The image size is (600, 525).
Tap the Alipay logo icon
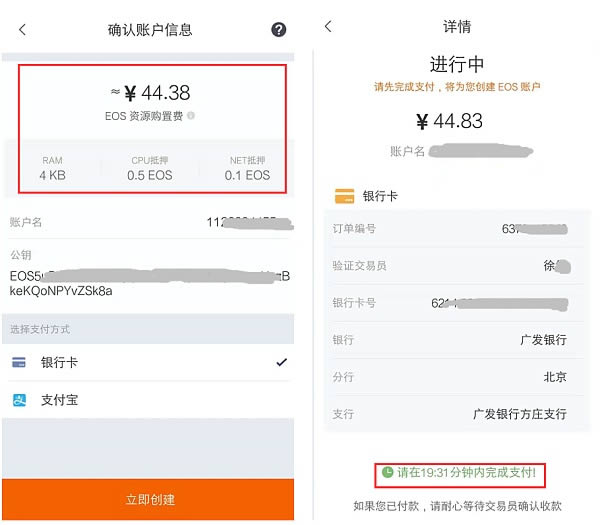(x=19, y=400)
